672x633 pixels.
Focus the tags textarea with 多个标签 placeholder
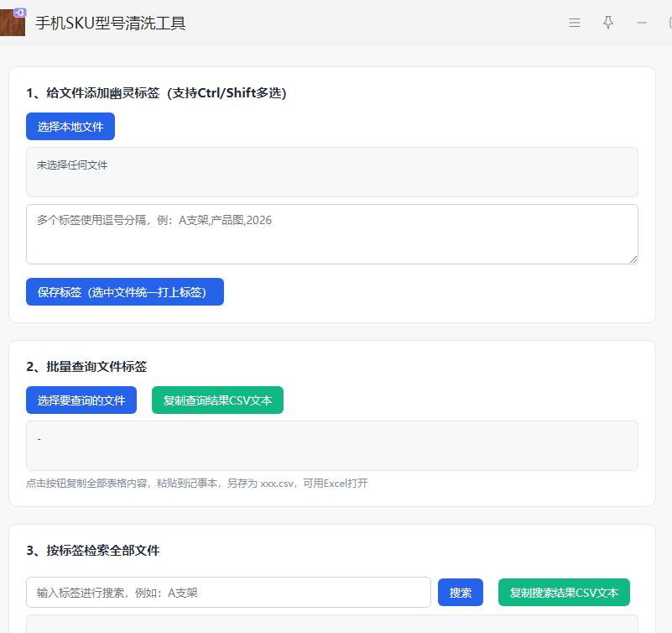coord(331,234)
